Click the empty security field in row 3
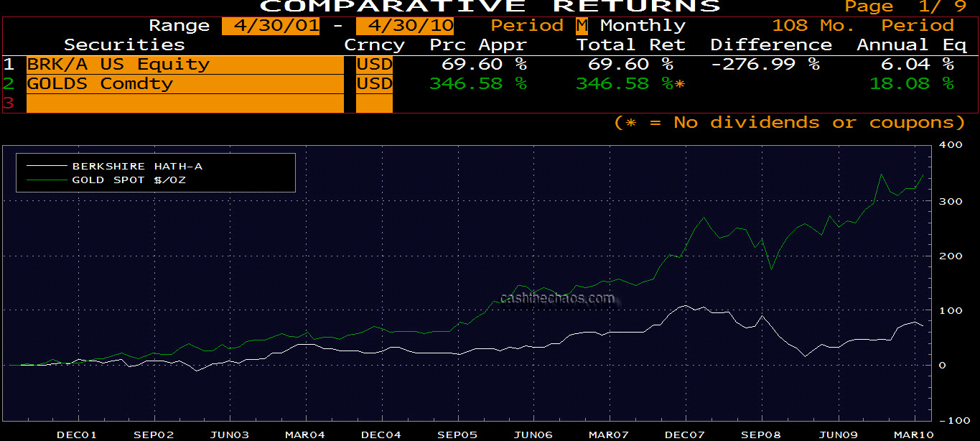 (185, 103)
